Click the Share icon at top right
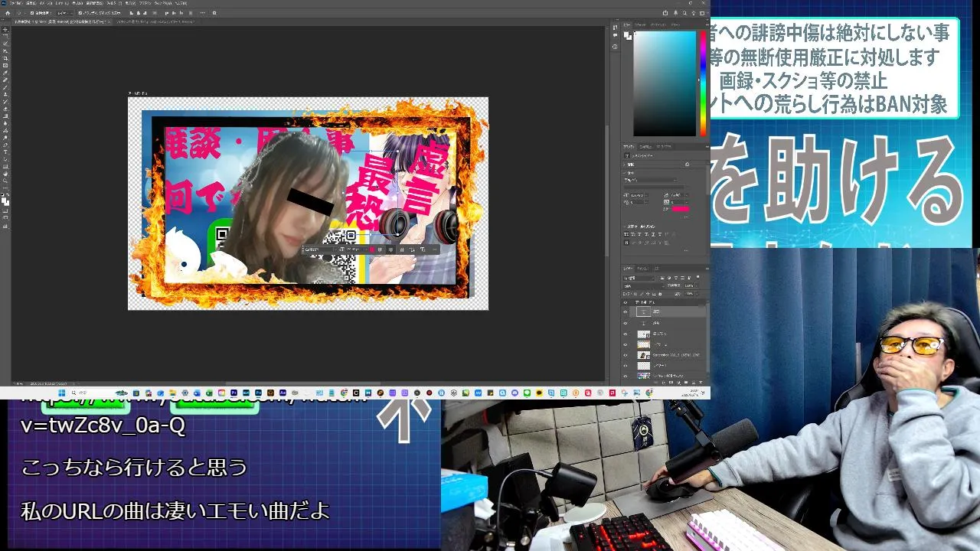Viewport: 980px width, 551px height. tap(665, 13)
